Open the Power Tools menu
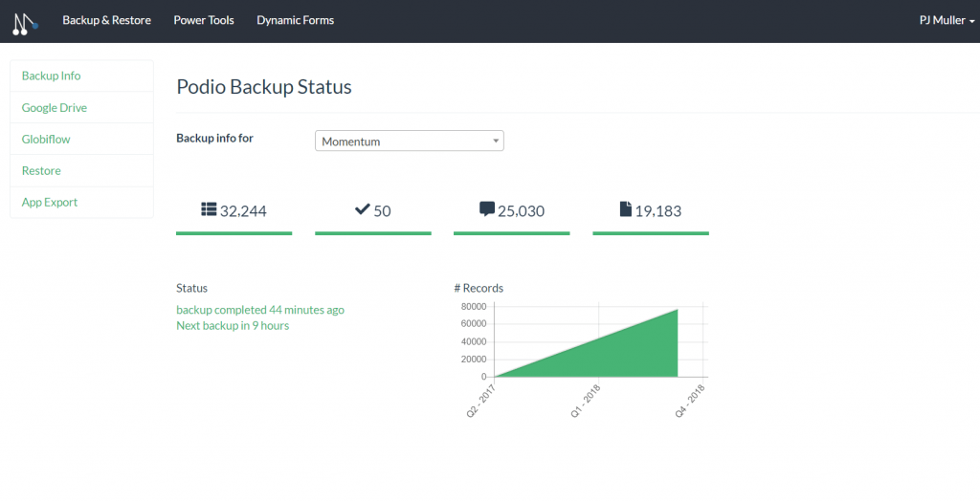 (x=203, y=20)
